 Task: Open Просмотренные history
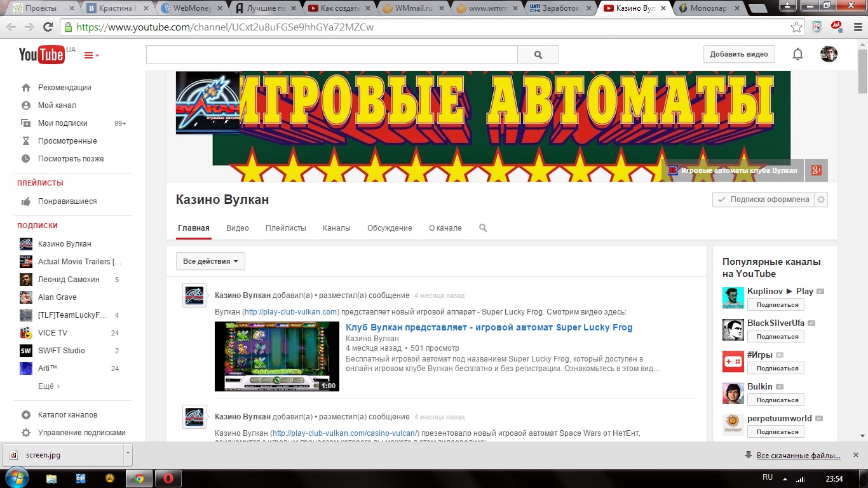(x=67, y=141)
